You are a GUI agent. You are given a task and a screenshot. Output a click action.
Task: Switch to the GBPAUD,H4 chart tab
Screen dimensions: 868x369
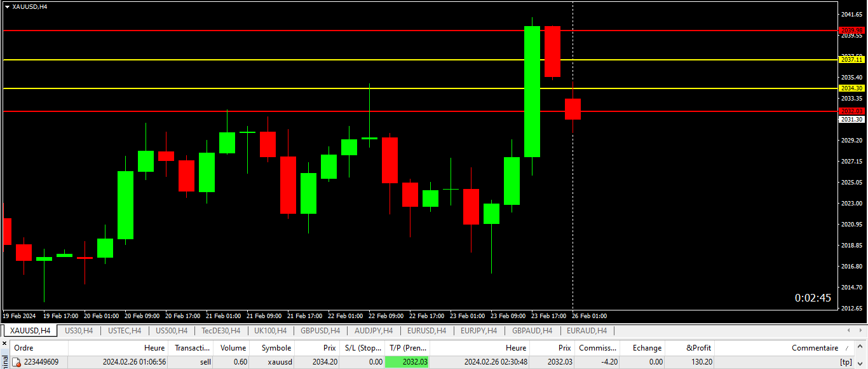[x=532, y=331]
